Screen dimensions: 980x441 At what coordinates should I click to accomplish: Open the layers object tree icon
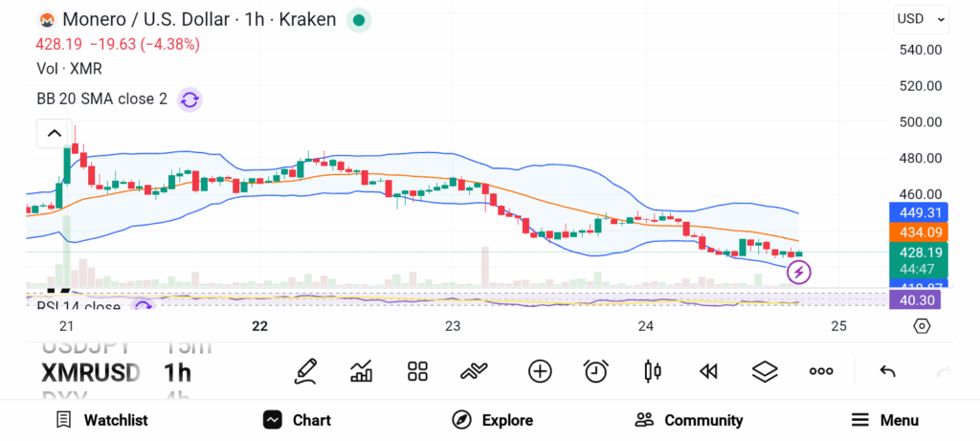(x=764, y=371)
